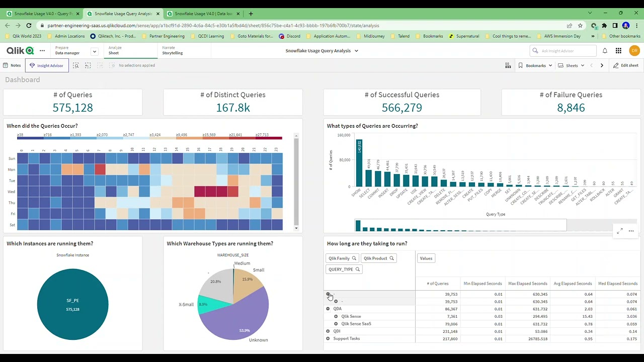Bookmark this page with the star icon

[x=580, y=26]
